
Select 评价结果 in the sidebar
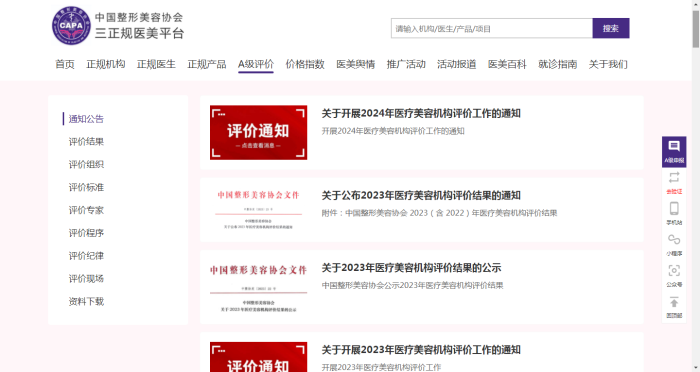click(x=86, y=142)
